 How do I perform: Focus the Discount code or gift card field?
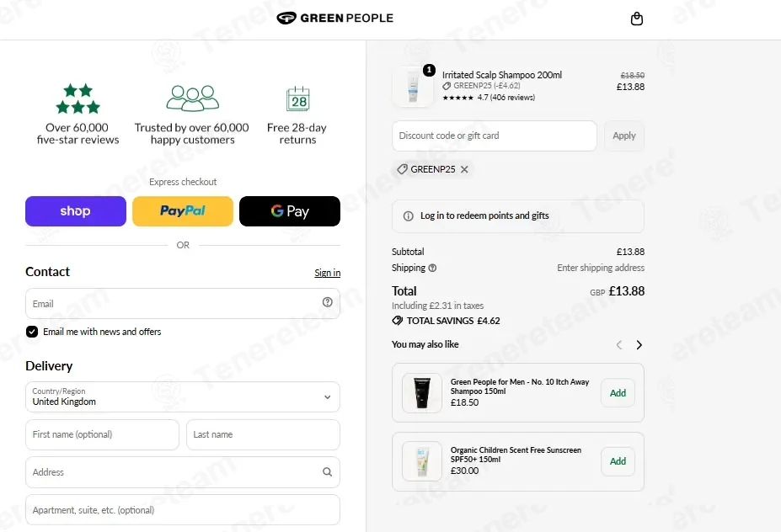(494, 136)
